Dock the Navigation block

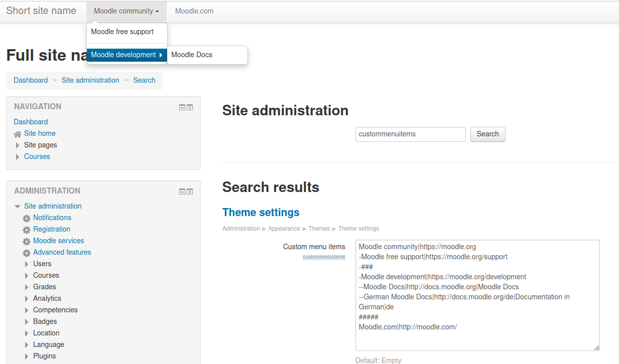pyautogui.click(x=190, y=107)
